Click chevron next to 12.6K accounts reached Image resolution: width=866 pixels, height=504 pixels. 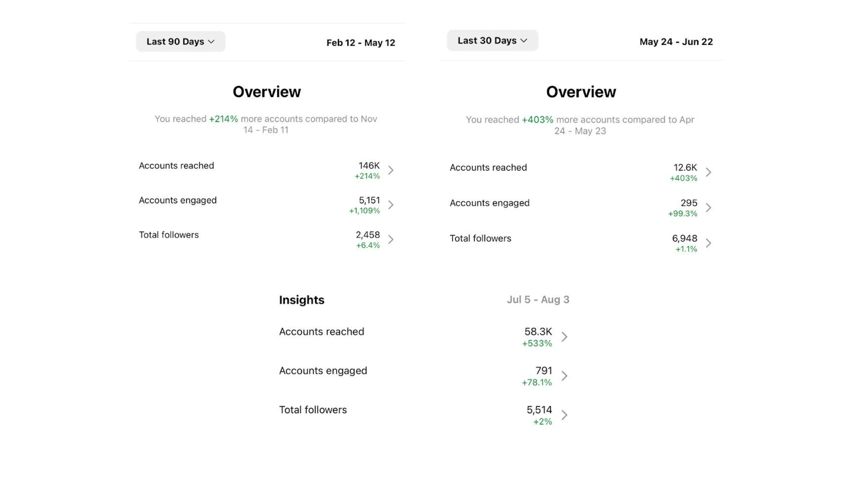click(708, 172)
